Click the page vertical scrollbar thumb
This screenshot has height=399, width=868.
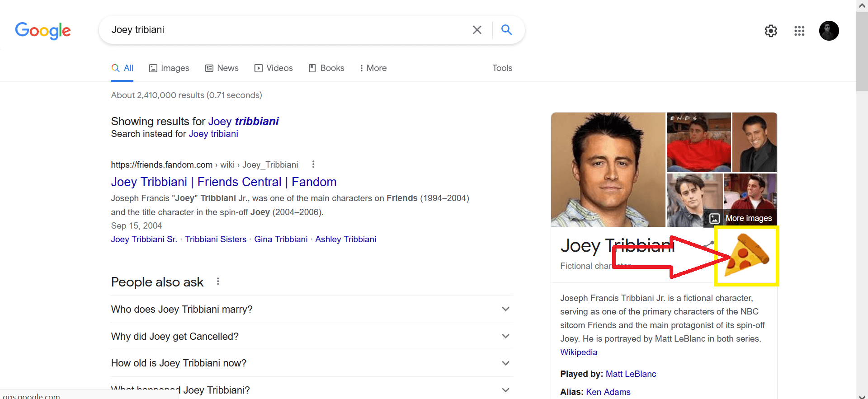point(862,52)
